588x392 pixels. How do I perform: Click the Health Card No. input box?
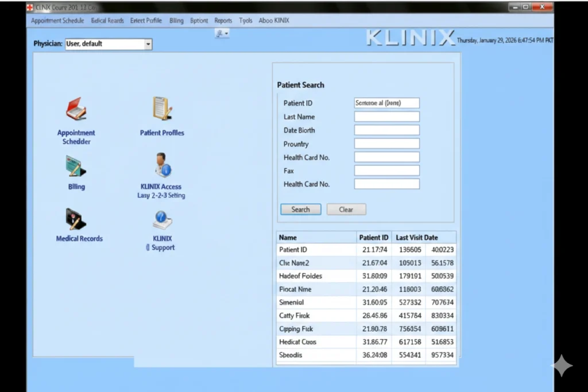(x=386, y=157)
